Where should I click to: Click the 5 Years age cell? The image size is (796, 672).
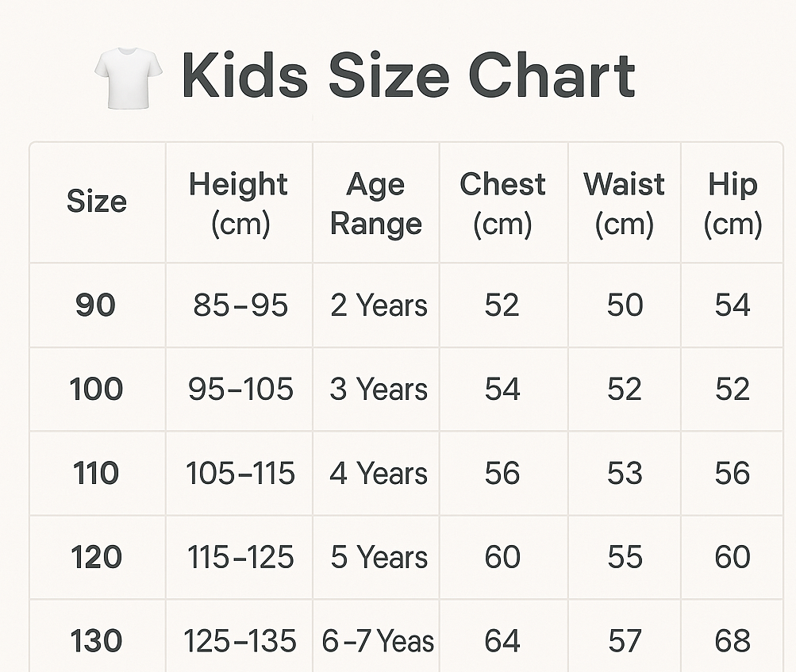pyautogui.click(x=379, y=558)
